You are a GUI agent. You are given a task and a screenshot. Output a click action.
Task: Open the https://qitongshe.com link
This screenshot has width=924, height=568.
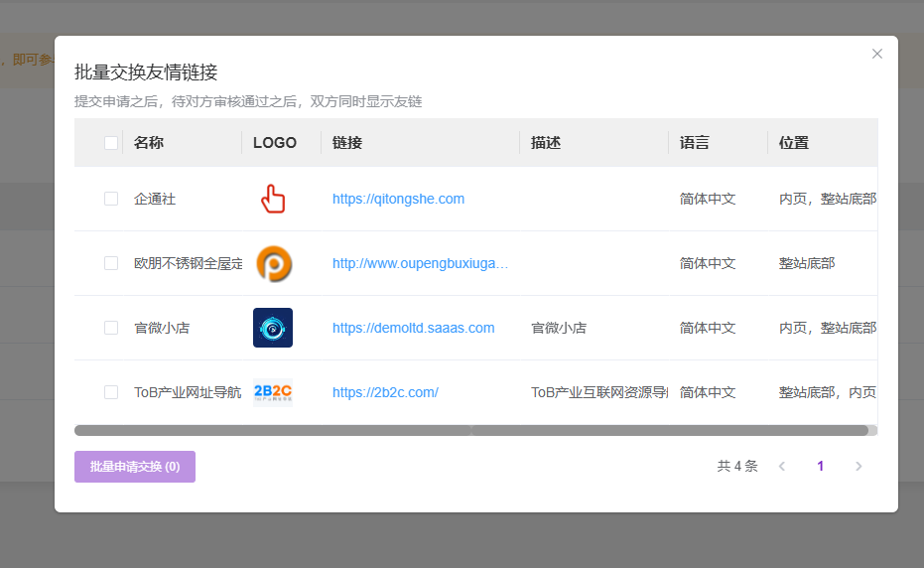tap(398, 199)
